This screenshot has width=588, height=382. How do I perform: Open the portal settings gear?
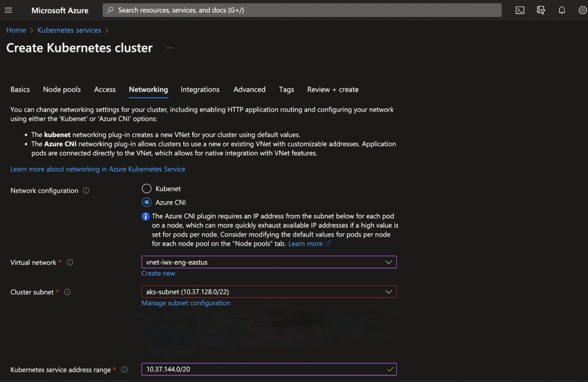tap(582, 10)
